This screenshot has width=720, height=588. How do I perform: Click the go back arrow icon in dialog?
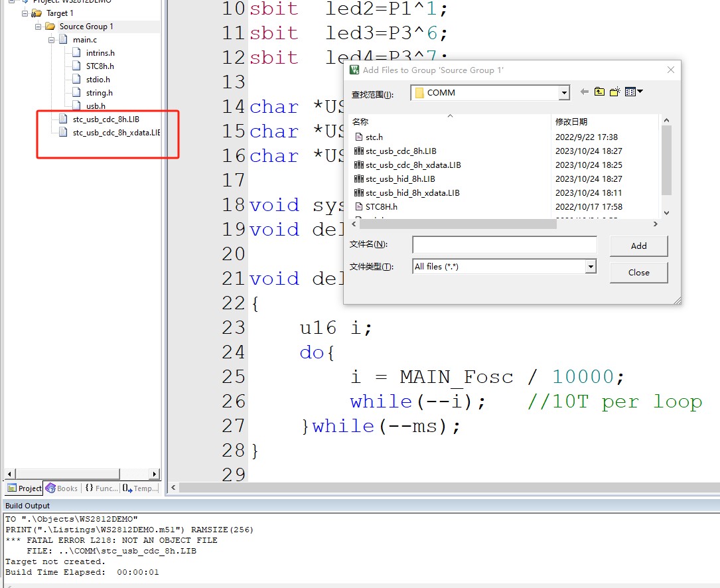pyautogui.click(x=584, y=92)
